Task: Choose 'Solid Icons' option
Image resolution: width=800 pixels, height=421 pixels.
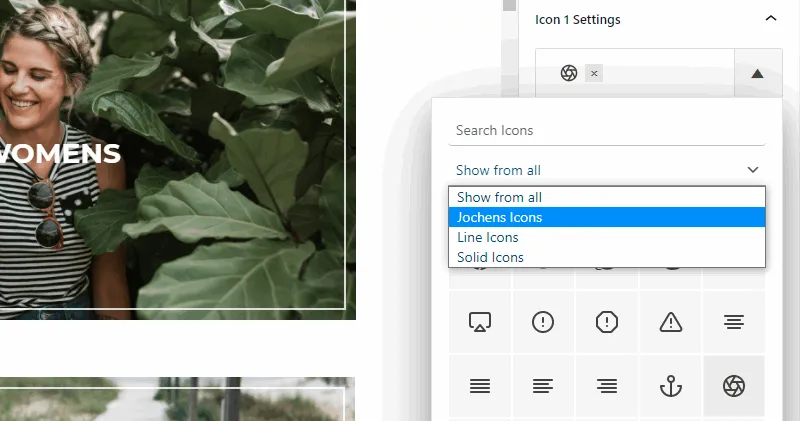Action: click(x=607, y=257)
